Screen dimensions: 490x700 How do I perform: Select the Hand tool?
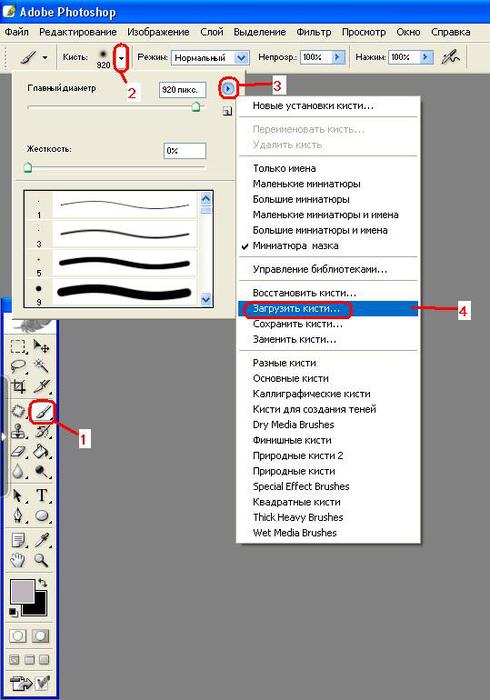pyautogui.click(x=18, y=560)
